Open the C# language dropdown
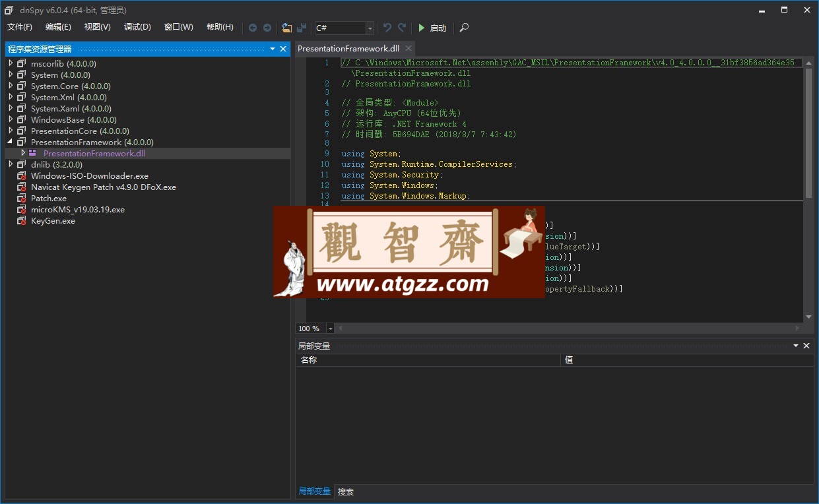Viewport: 819px width, 504px height. coord(370,28)
